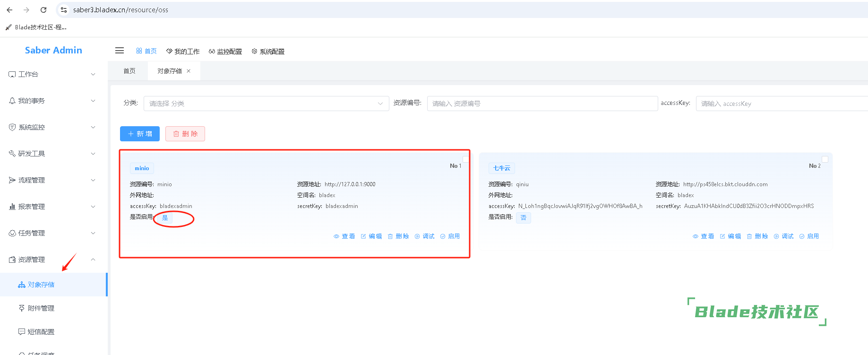Expand the 系统监控 sidebar menu
This screenshot has width=868, height=355.
[53, 127]
